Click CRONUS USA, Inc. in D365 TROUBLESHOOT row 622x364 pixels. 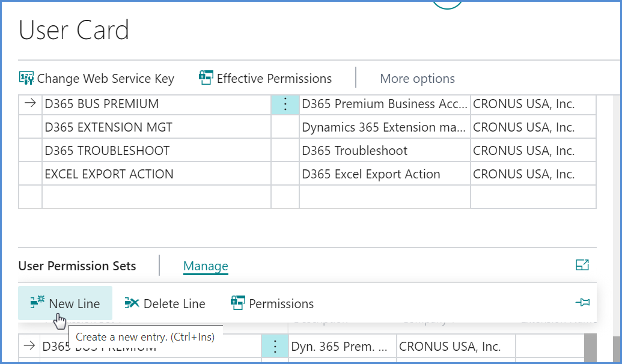pyautogui.click(x=533, y=151)
